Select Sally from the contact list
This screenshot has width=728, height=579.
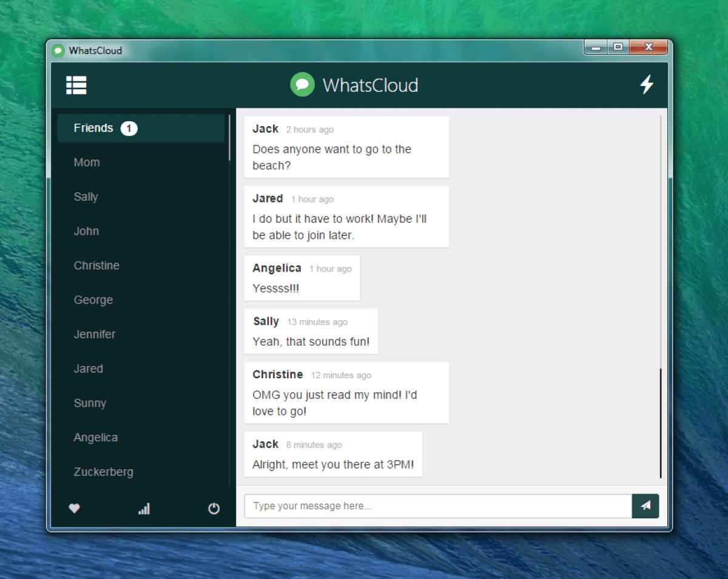point(86,196)
